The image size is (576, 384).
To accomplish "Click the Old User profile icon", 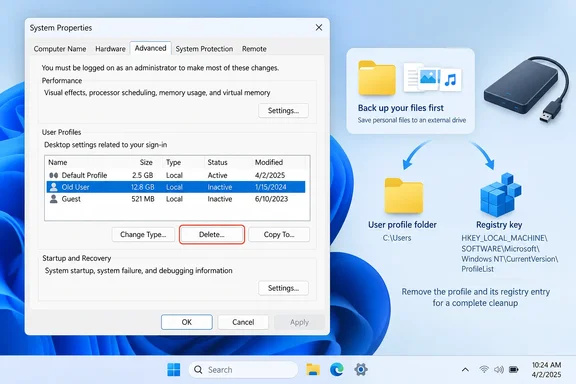I will [54, 187].
